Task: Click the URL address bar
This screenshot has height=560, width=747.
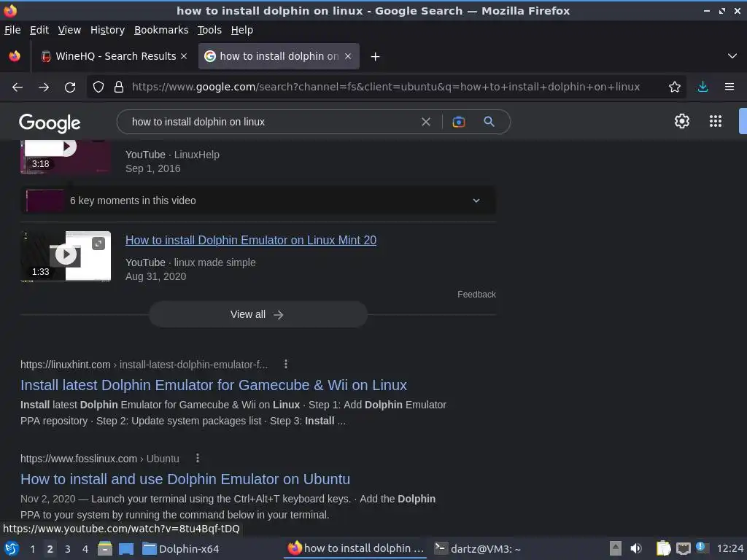Action: click(x=386, y=87)
